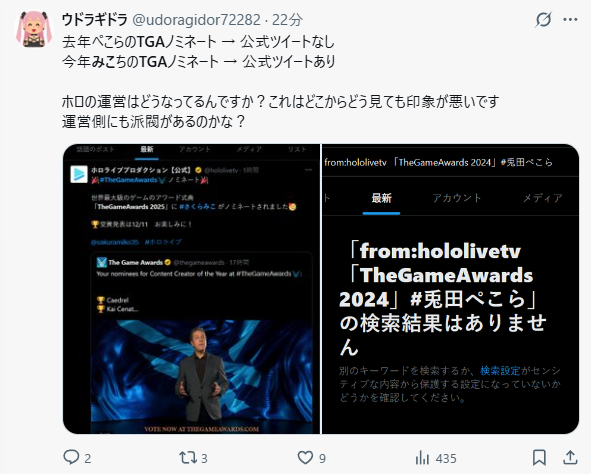Screen dimensions: 591x474
Task: Open the three-dot more options menu
Action: 570,20
